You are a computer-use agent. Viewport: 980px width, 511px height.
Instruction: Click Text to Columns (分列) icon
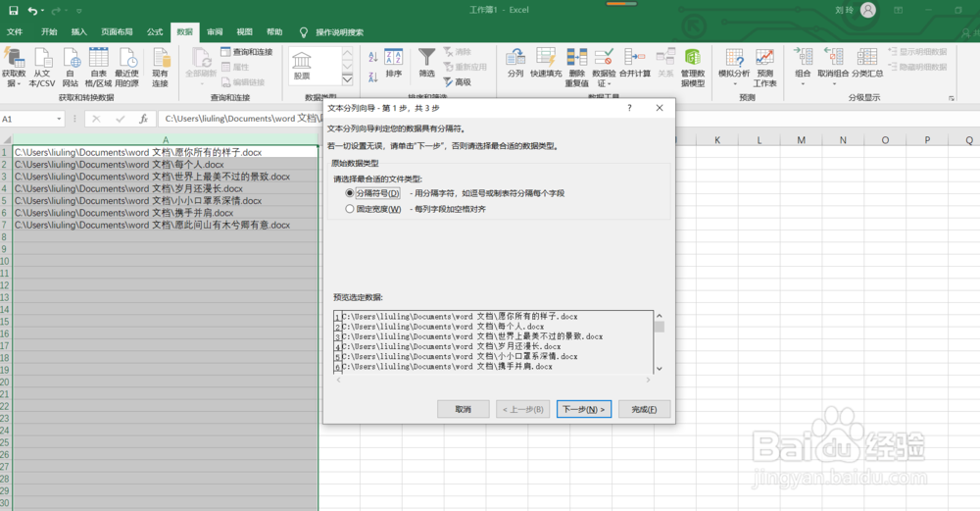tap(515, 63)
